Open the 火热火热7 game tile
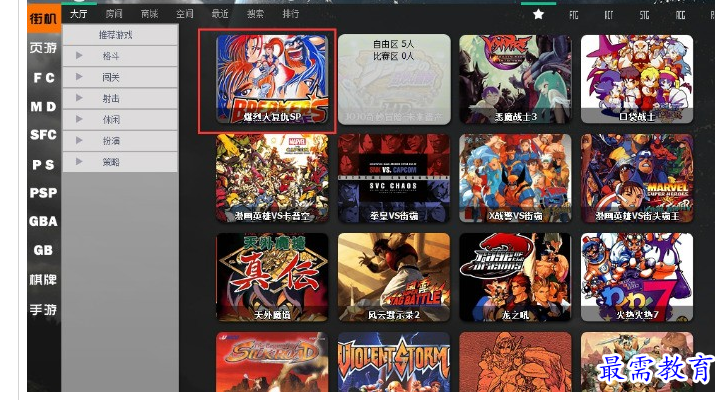The width and height of the screenshot is (721, 400). [637, 277]
